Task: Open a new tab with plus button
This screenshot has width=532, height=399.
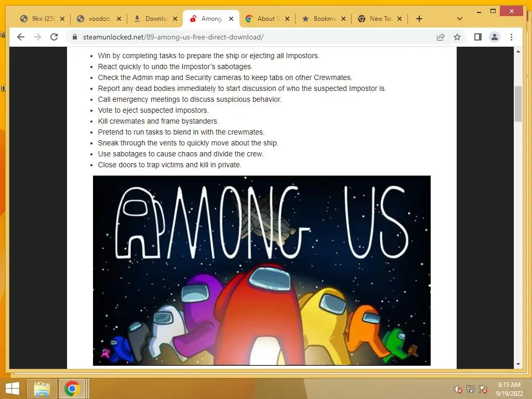Action: (419, 19)
